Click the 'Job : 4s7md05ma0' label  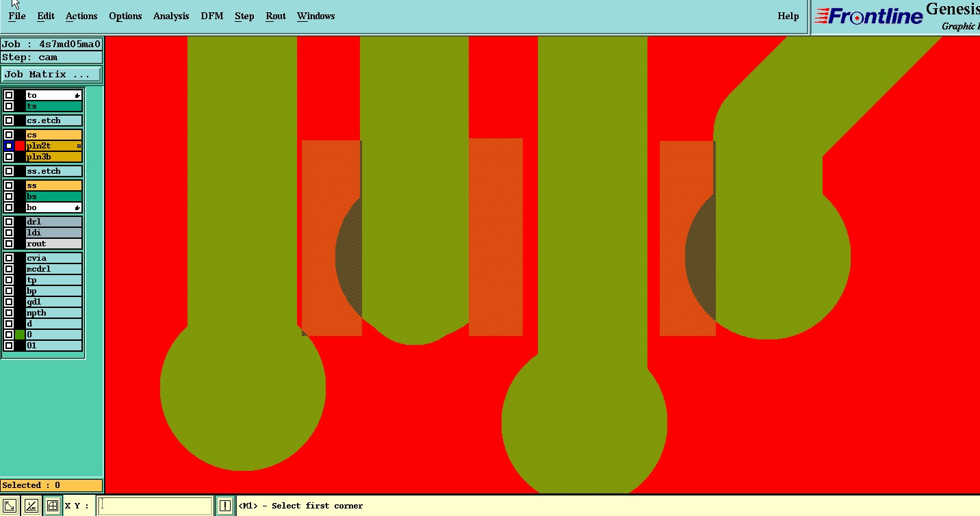[x=51, y=44]
